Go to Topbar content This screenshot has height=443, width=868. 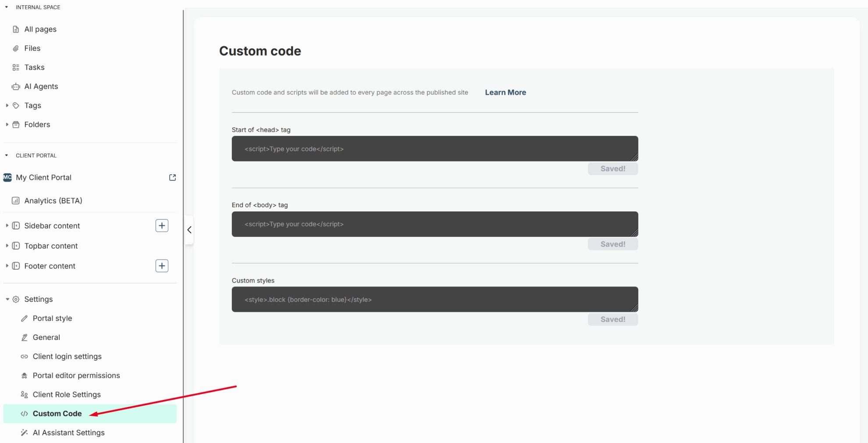pos(51,246)
